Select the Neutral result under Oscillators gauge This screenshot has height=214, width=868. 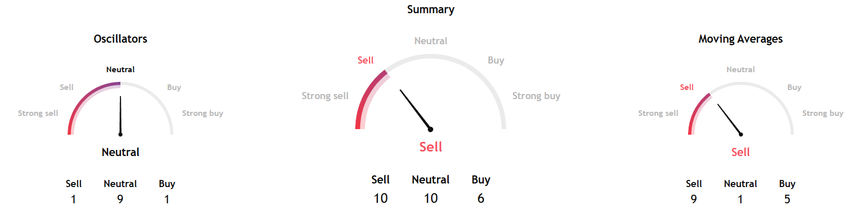click(120, 152)
